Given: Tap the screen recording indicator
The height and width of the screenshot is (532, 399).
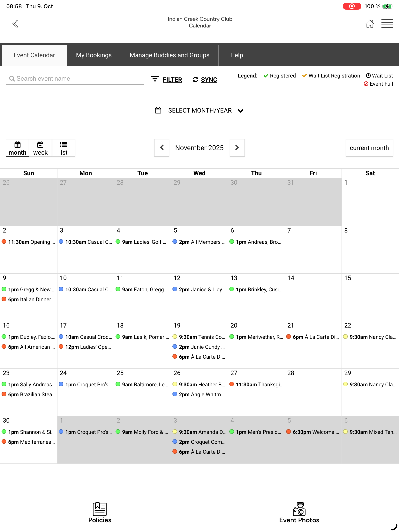Looking at the screenshot, I should coord(352,6).
